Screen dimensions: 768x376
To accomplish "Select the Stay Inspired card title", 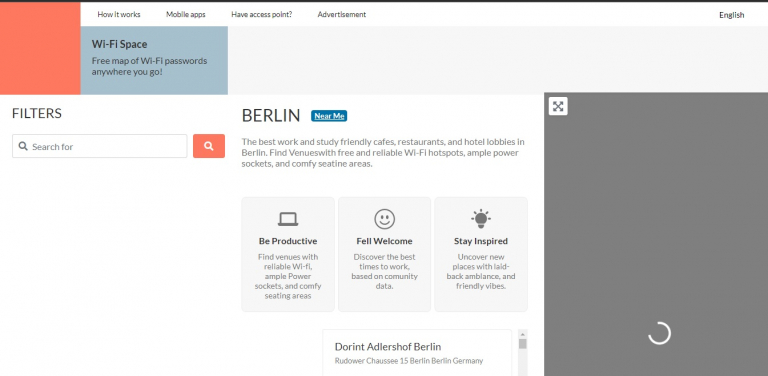I will tap(481, 241).
